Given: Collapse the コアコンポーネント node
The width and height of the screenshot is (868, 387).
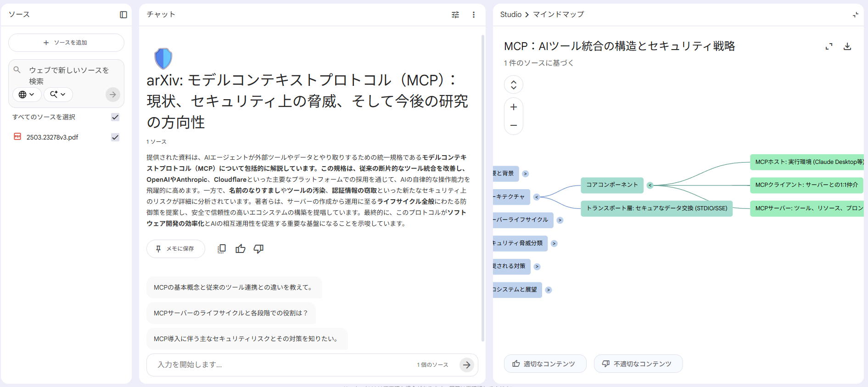Looking at the screenshot, I should pos(650,185).
